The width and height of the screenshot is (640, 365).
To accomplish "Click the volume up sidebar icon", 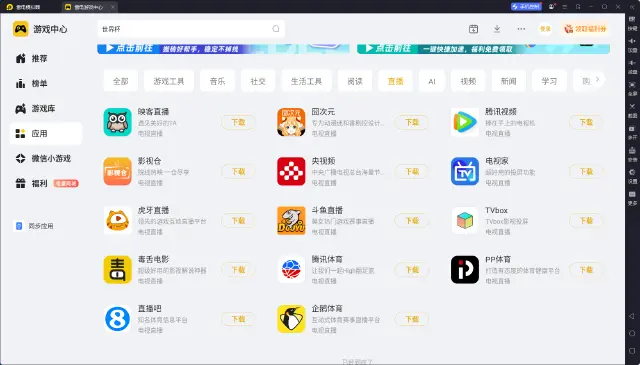I will pos(632,44).
